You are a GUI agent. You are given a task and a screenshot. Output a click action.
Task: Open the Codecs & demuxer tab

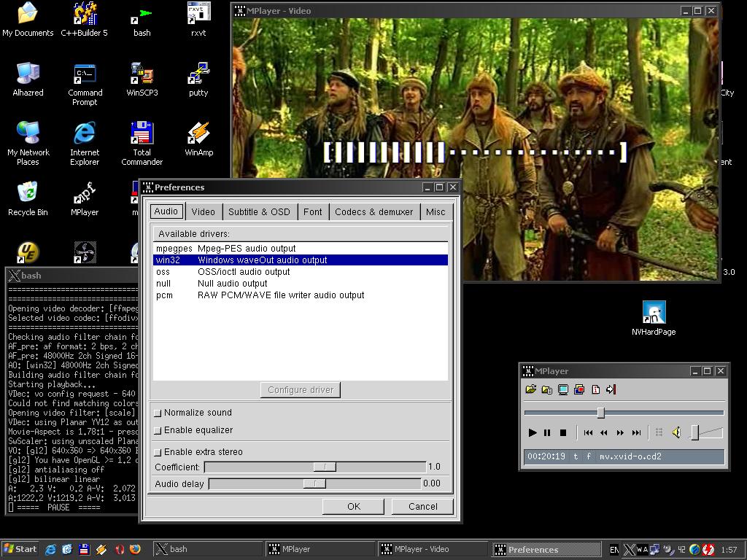point(373,211)
